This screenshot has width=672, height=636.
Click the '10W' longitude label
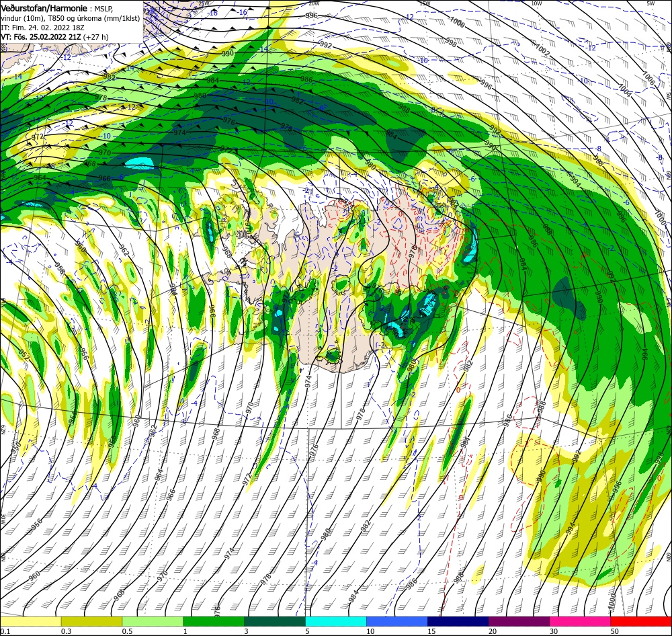point(536,3)
